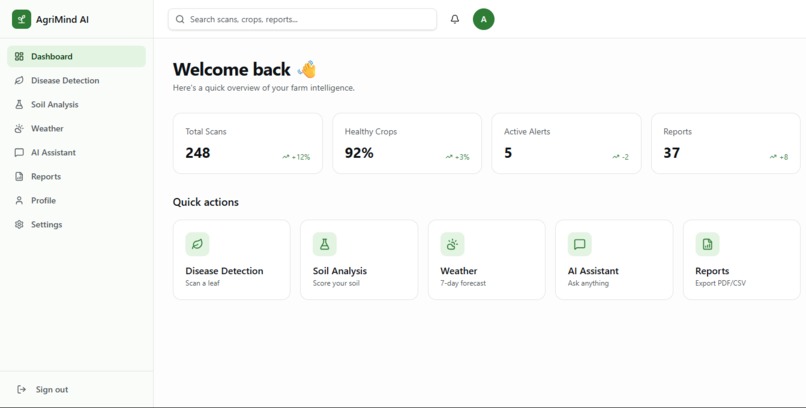806x408 pixels.
Task: Click the Active Alerts value 5
Action: pos(508,153)
